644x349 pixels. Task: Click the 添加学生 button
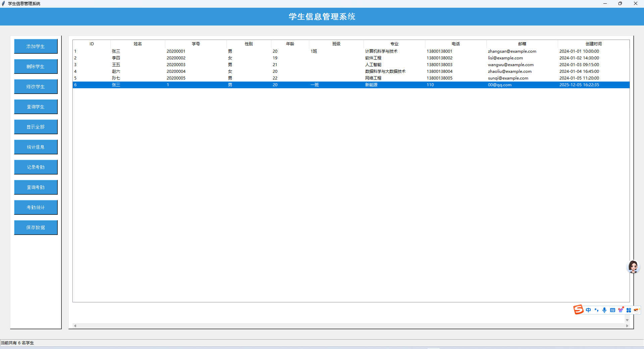36,46
